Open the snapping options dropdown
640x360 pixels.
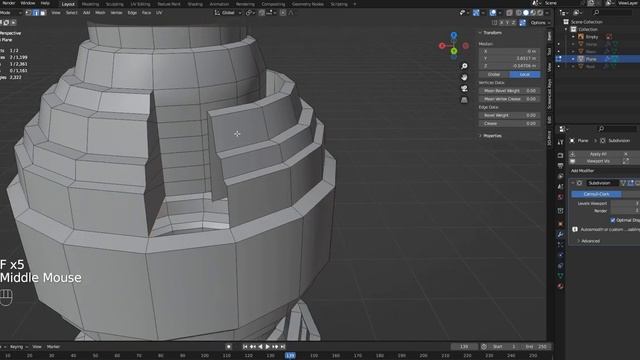tap(270, 13)
